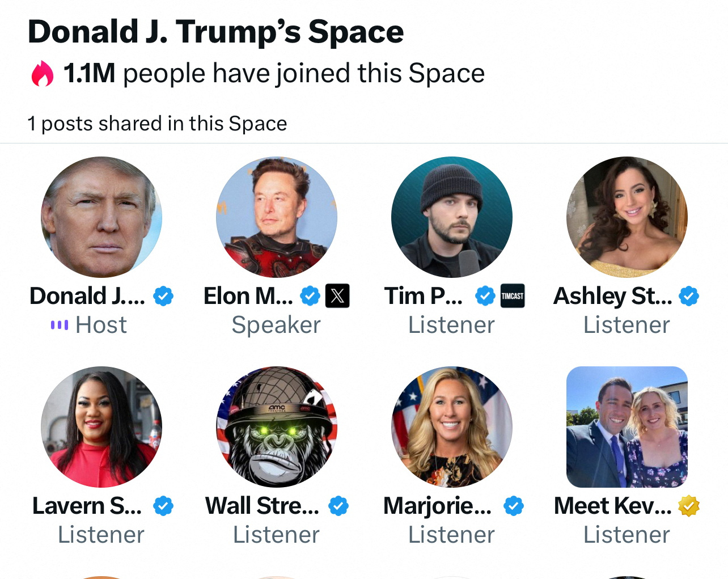Tap the name "Ashley St..."

(612, 296)
